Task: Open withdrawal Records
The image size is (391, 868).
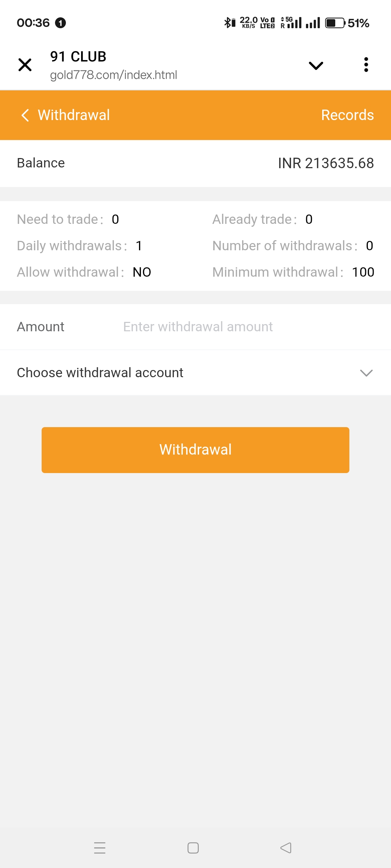Action: click(347, 115)
